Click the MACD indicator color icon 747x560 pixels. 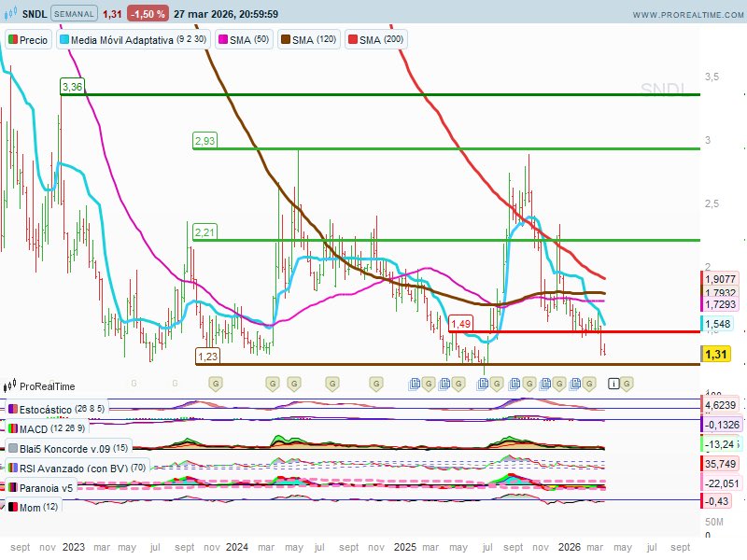pos(13,428)
